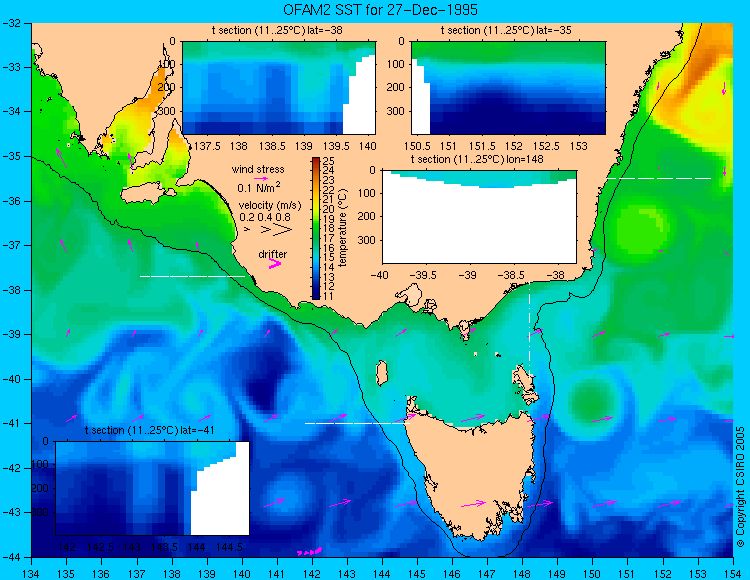The width and height of the screenshot is (750, 580).
Task: Click the white dashed section line at latitude -38
Action: click(x=192, y=276)
